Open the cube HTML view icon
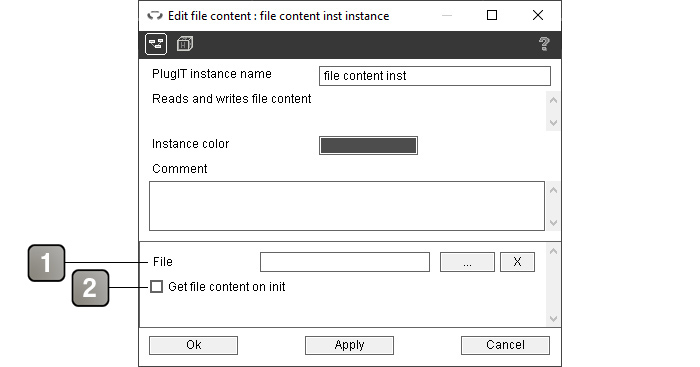 185,44
